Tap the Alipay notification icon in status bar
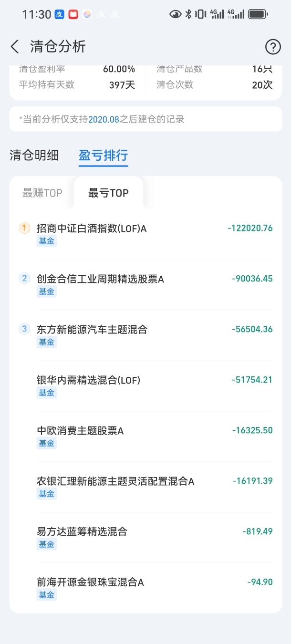 [x=60, y=14]
